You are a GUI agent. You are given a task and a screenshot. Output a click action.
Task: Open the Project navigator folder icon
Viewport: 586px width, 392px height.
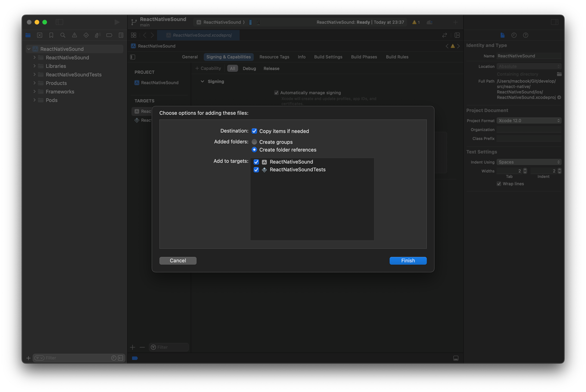coord(28,35)
